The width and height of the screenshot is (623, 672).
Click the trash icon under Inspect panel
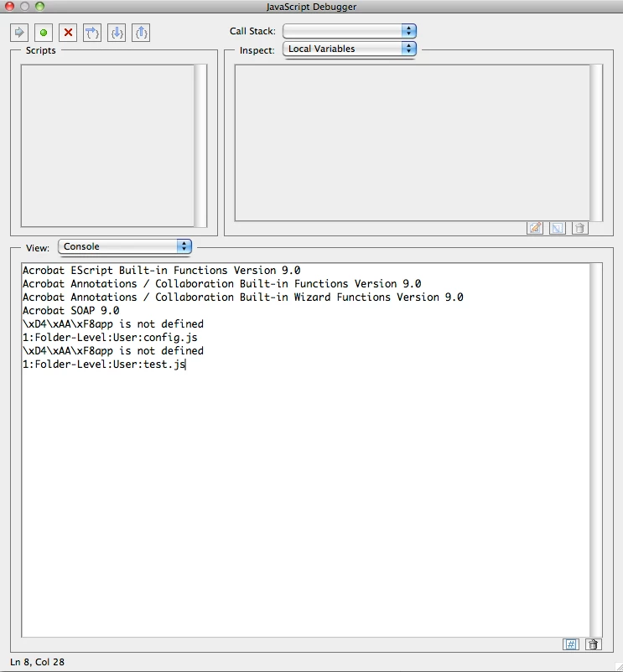[579, 228]
